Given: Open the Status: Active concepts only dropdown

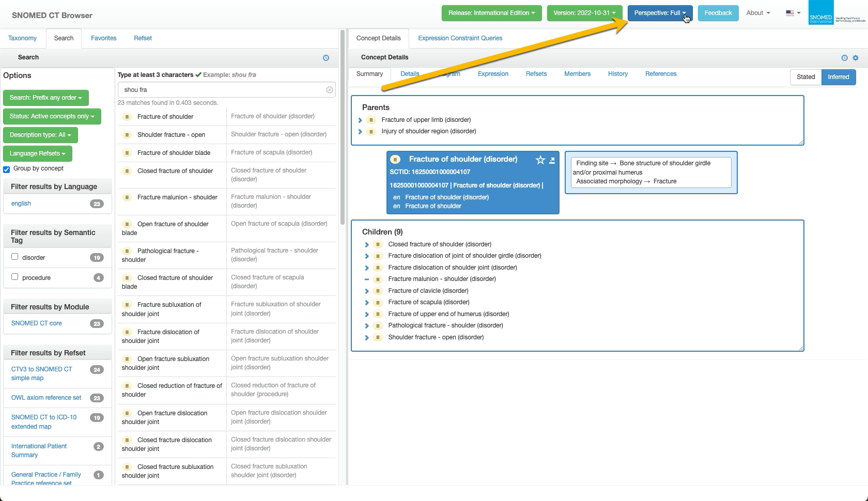Looking at the screenshot, I should pos(52,116).
